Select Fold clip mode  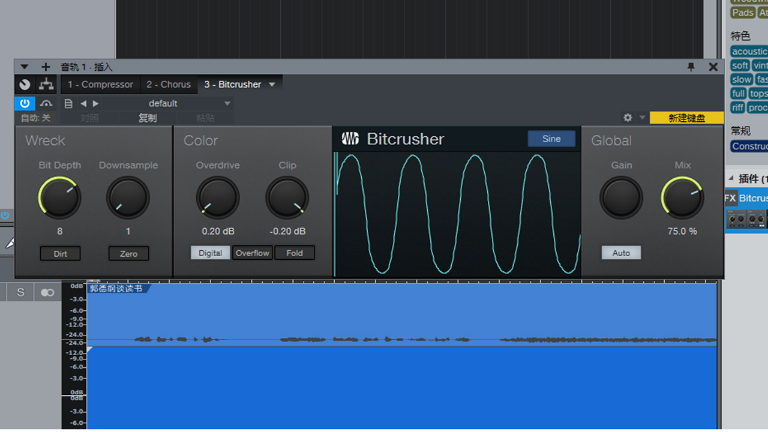(x=294, y=253)
